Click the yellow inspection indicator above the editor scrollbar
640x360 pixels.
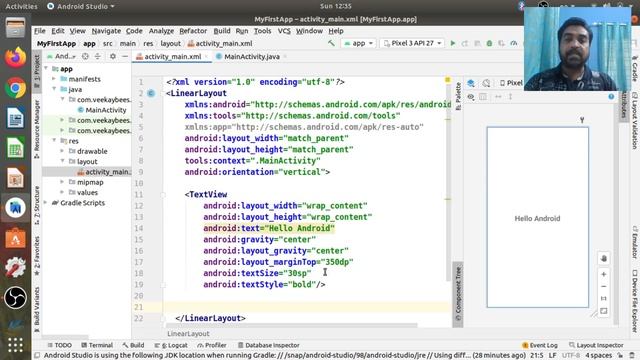[447, 80]
